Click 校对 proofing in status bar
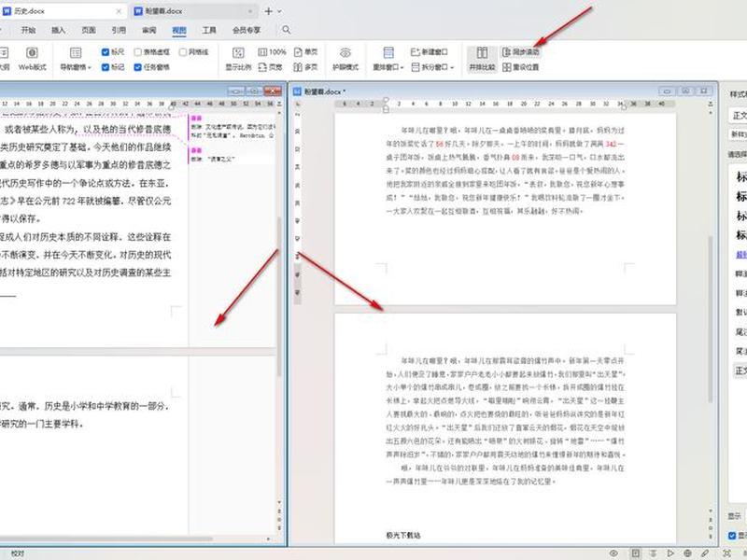Screen dimensions: 747x560 coord(18,553)
